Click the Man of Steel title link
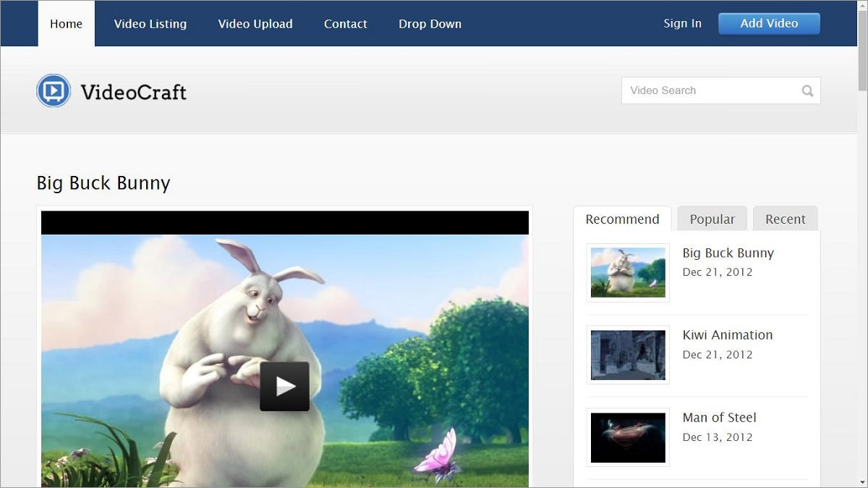The height and width of the screenshot is (488, 868). click(x=720, y=417)
